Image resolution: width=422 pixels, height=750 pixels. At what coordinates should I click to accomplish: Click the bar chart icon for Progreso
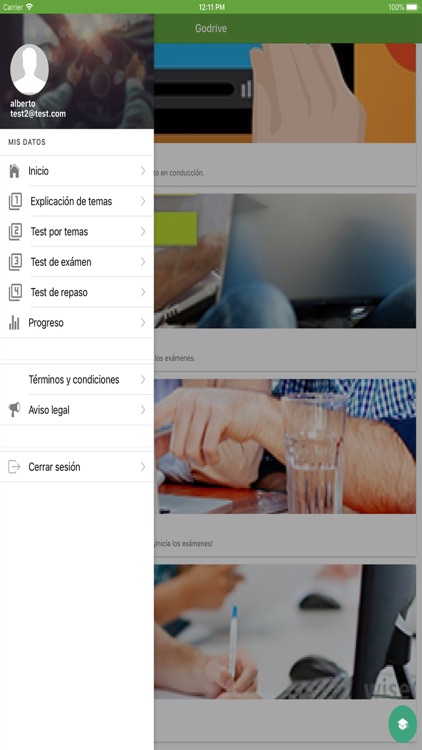(14, 323)
